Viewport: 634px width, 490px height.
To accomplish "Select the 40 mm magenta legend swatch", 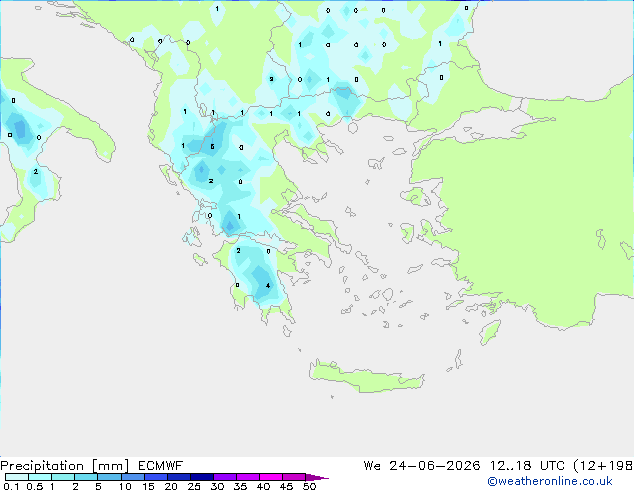I will click(271, 477).
